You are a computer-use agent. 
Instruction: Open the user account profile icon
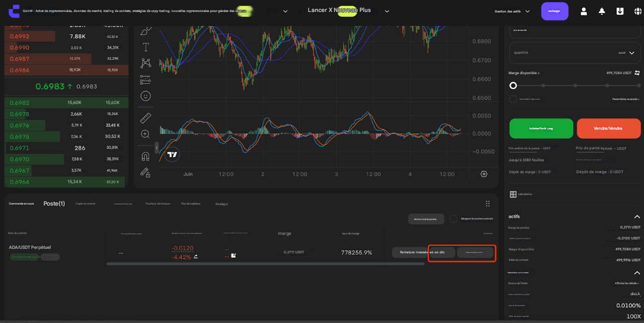point(584,11)
